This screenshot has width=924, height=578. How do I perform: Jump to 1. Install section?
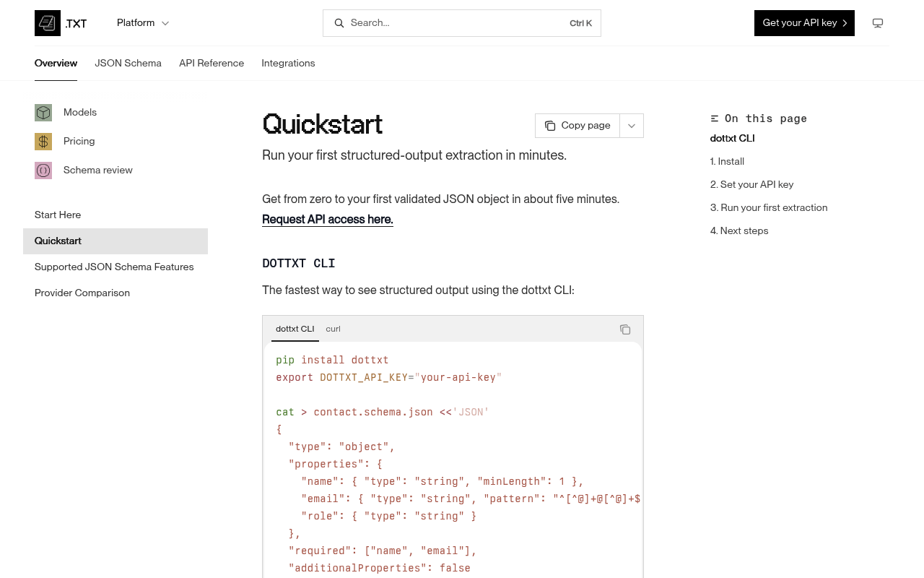coord(727,162)
